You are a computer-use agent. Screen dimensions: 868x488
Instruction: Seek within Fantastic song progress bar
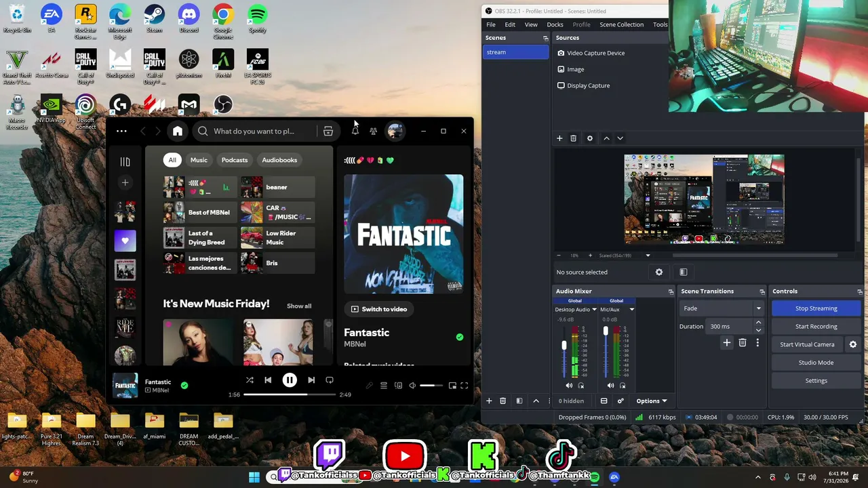pyautogui.click(x=290, y=394)
